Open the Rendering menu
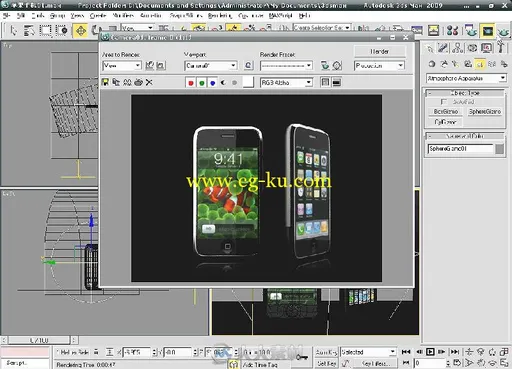Image resolution: width=512 pixels, height=369 pixels. click(x=220, y=15)
